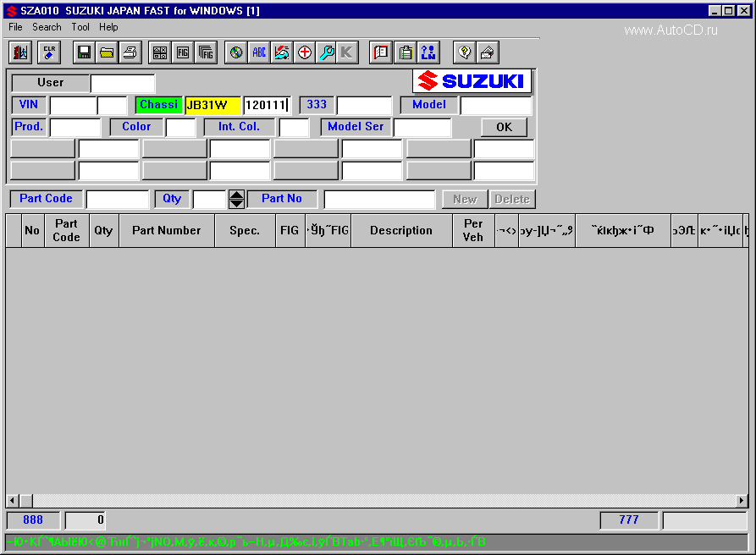Click the New button
The width and height of the screenshot is (756, 555).
(465, 199)
